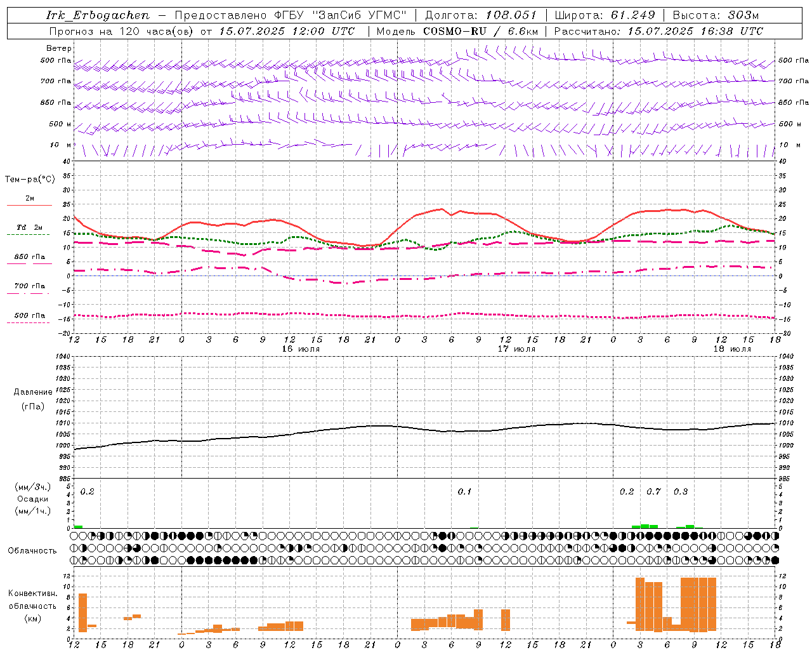This screenshot has height=650, width=812.
Task: Select the elevation value 303м
Action: coord(742,15)
